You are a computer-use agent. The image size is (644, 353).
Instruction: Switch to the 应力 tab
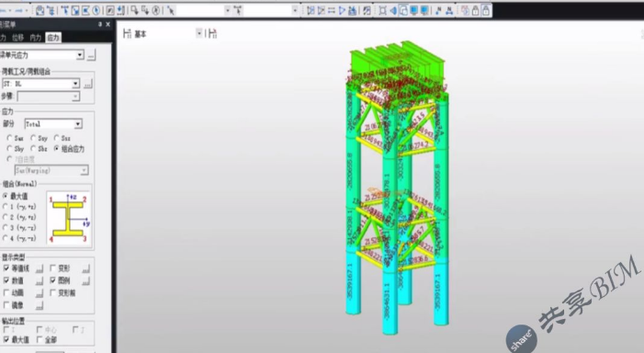pos(53,38)
